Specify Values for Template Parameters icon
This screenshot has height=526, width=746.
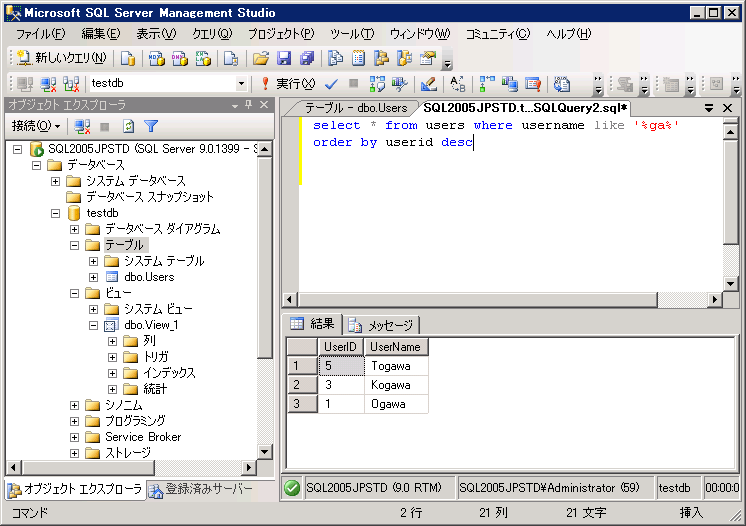coord(457,84)
